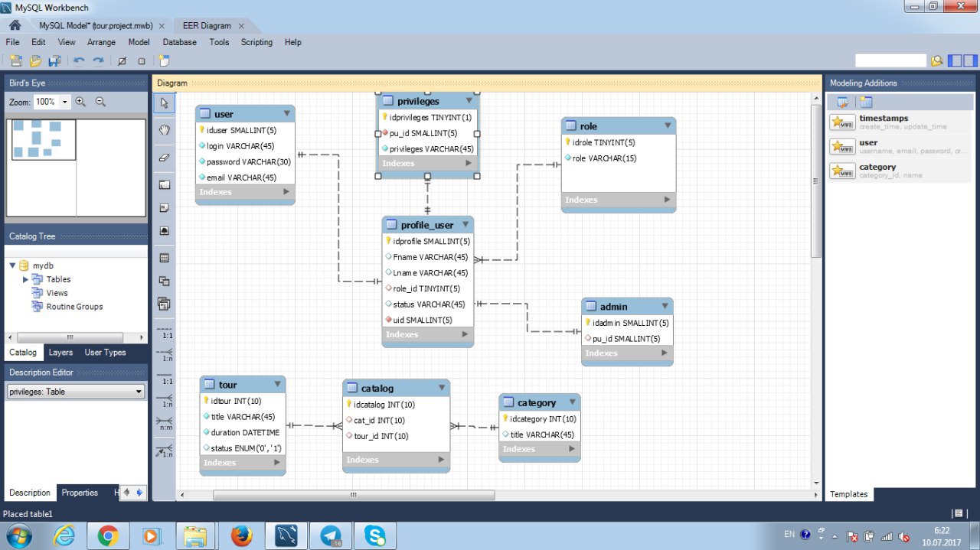This screenshot has height=550, width=980.
Task: Pick the place new table tool
Action: (164, 258)
